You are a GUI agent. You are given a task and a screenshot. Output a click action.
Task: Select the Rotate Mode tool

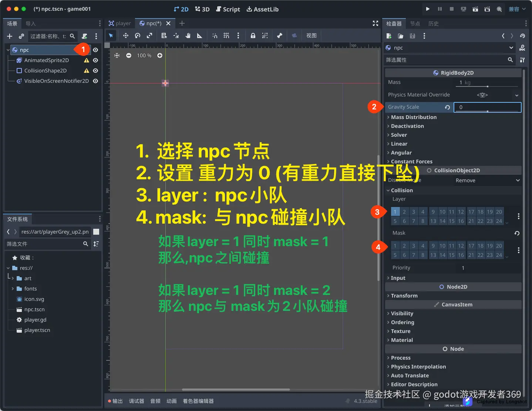click(138, 35)
